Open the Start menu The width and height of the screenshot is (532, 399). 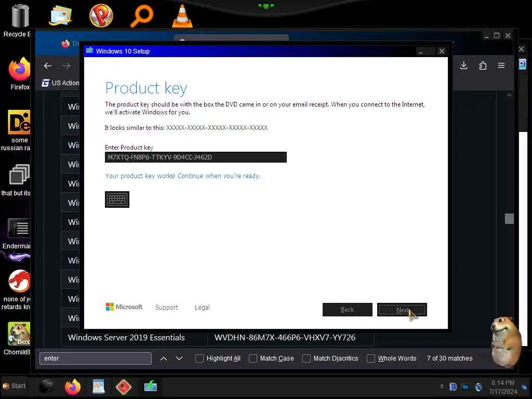click(14, 386)
